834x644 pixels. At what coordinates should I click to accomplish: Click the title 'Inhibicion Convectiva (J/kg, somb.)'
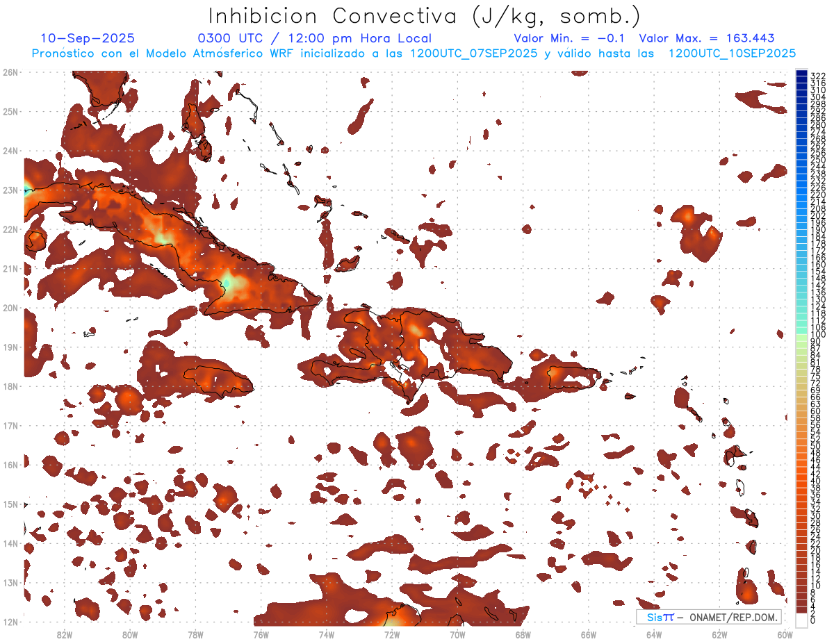425,16
